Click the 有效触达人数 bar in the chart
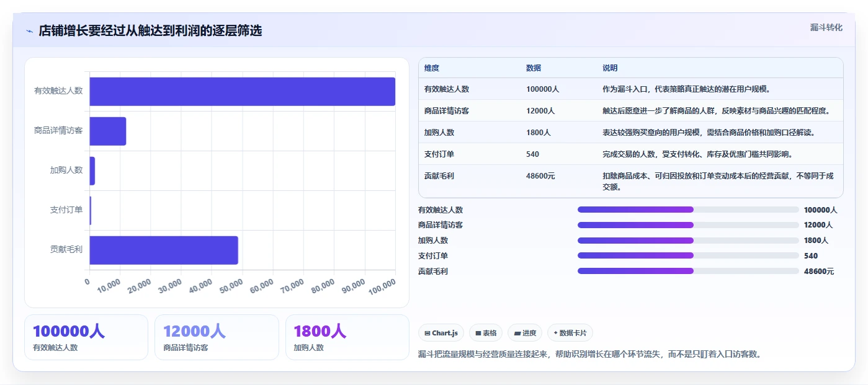Viewport: 868px width, 385px height. tap(243, 92)
